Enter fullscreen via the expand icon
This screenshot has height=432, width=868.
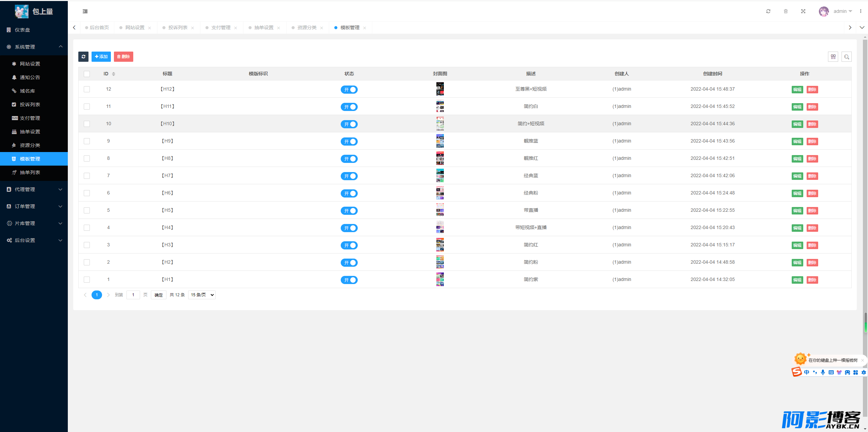(x=803, y=11)
